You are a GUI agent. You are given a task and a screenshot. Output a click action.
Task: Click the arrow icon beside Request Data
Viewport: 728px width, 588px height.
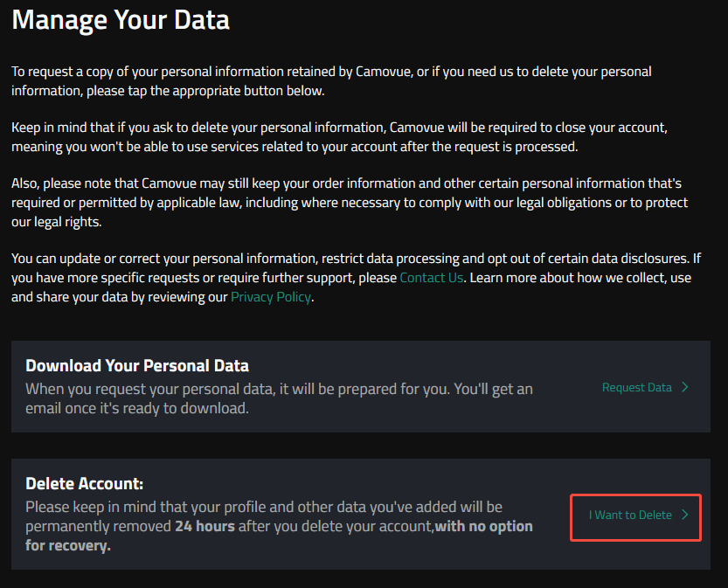click(x=685, y=387)
